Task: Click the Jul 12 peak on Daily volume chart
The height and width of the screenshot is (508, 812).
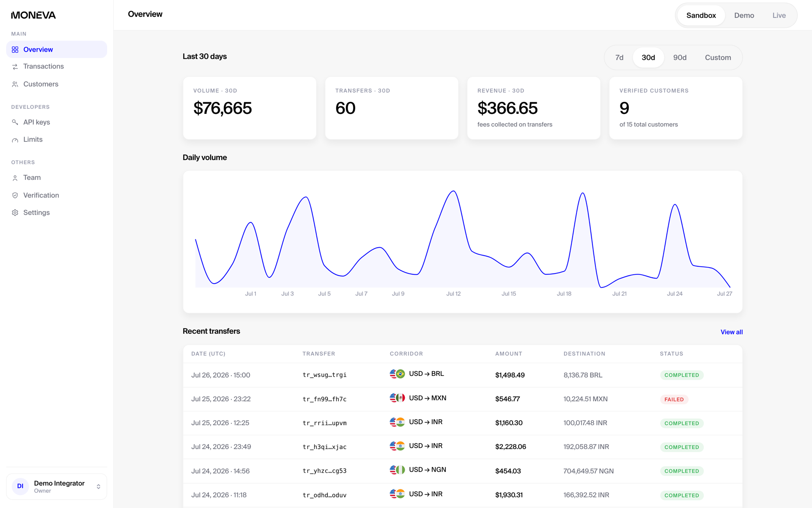Action: [453, 191]
